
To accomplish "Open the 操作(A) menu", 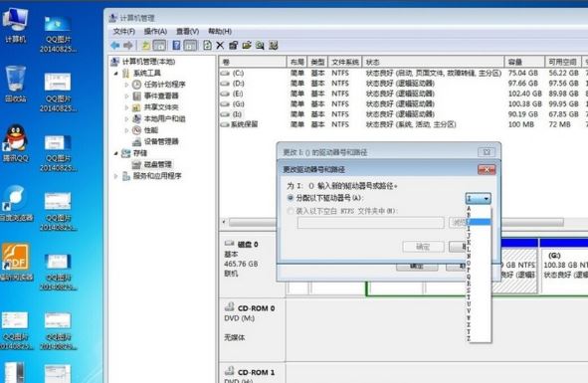I will click(x=155, y=31).
